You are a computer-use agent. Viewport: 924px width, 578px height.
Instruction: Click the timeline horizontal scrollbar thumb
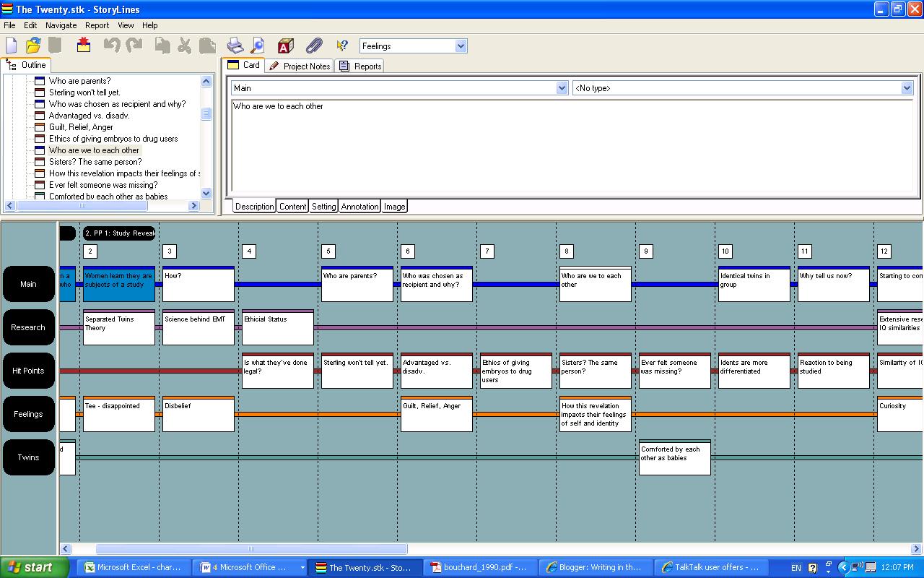tap(251, 549)
